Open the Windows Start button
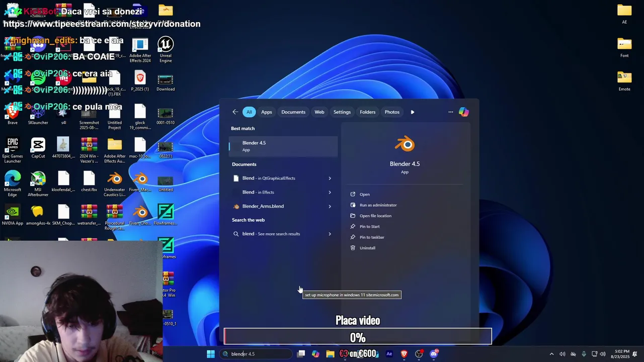The width and height of the screenshot is (644, 362). click(x=211, y=354)
